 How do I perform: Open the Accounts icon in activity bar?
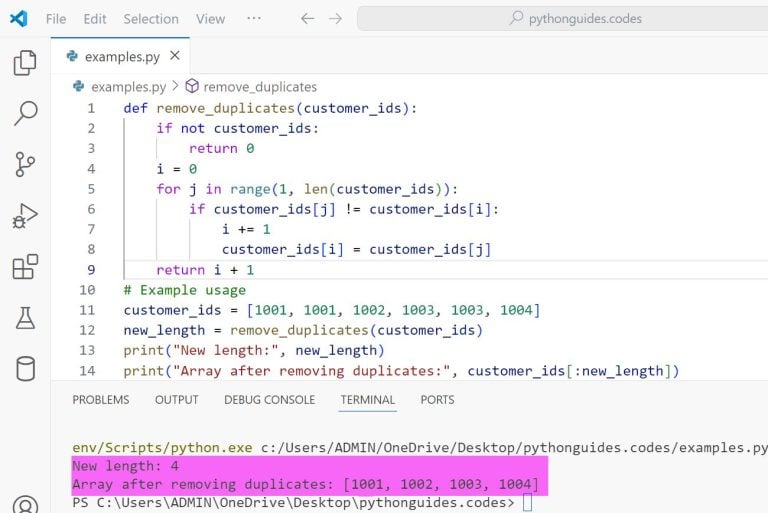(x=25, y=505)
